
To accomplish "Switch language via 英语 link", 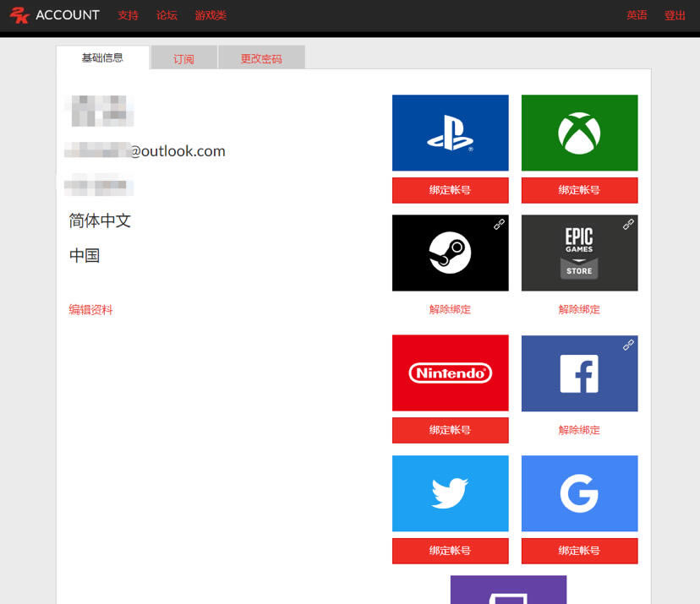I will (x=637, y=15).
